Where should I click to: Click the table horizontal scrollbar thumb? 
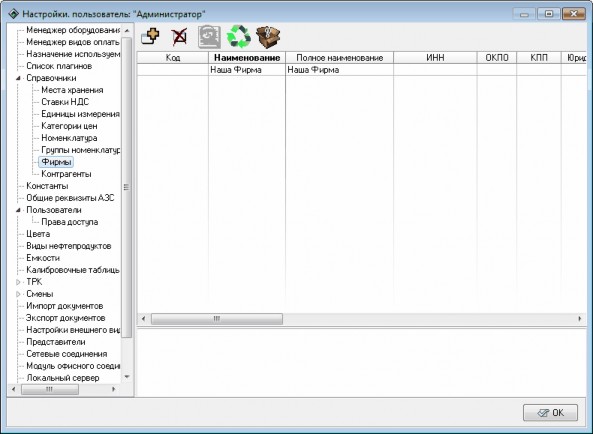pos(217,319)
